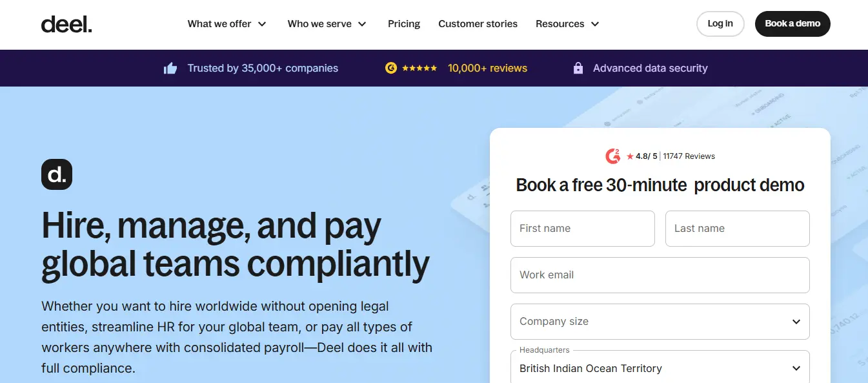Click the yellow G2 star icon
This screenshot has height=383, width=868.
pos(391,68)
